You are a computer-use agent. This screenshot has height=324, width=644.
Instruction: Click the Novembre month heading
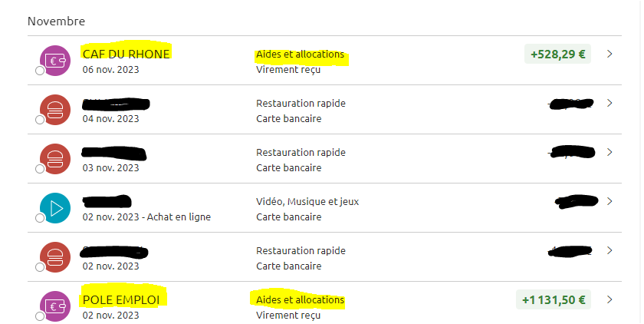tap(56, 21)
